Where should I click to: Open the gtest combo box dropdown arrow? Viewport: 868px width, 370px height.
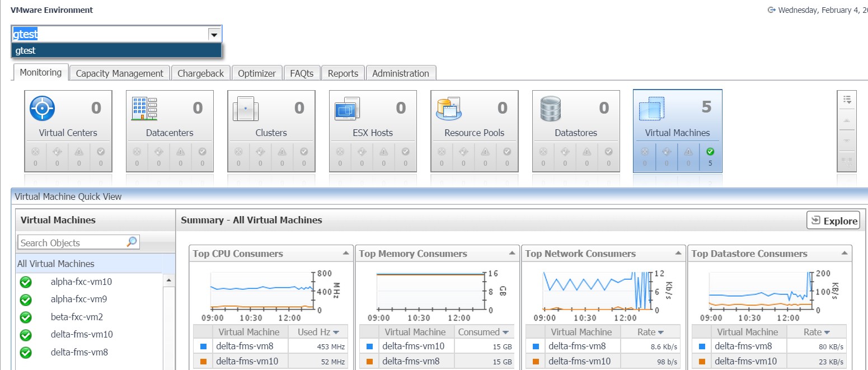pos(214,35)
